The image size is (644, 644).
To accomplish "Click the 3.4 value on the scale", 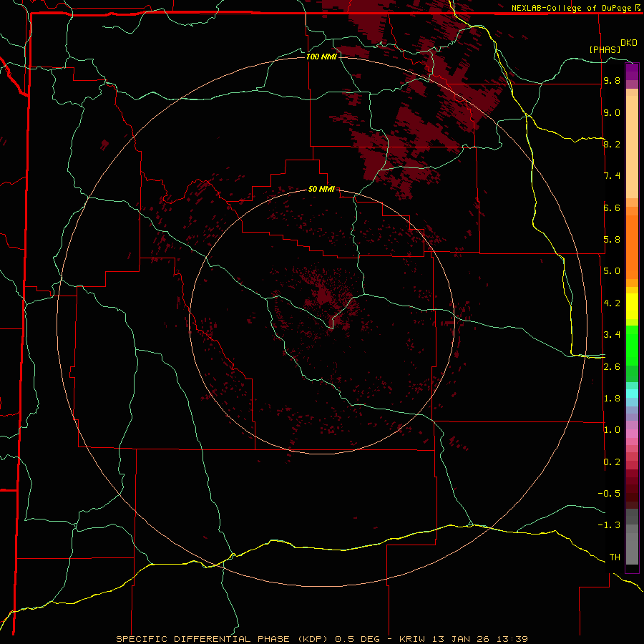I will [612, 335].
